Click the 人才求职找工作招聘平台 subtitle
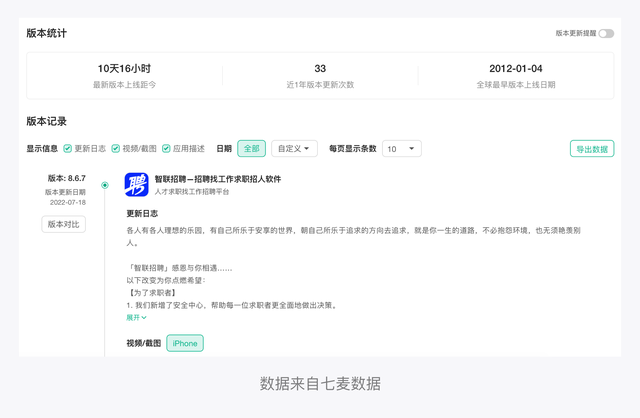 click(x=192, y=191)
